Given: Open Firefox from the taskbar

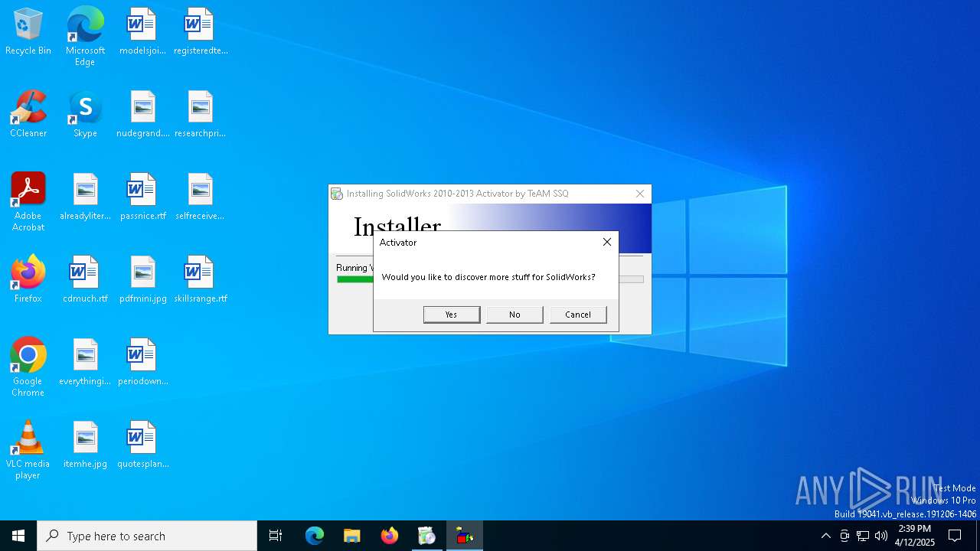Looking at the screenshot, I should point(389,536).
